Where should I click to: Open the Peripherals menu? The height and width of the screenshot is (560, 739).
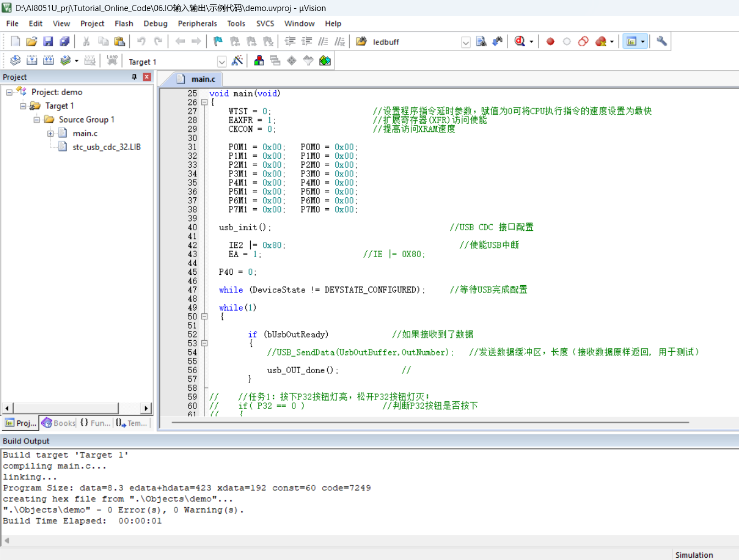point(197,24)
